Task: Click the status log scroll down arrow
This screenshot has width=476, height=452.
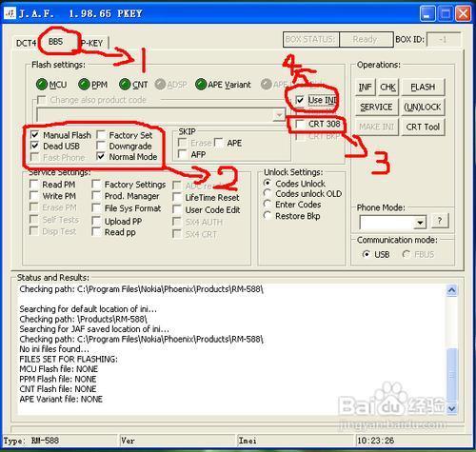Action: (x=451, y=408)
